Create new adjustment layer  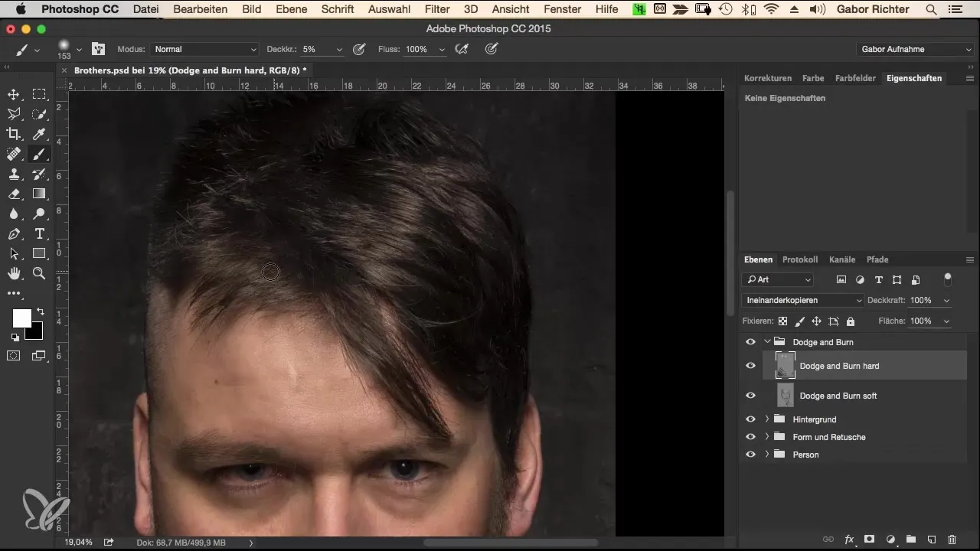coord(890,540)
